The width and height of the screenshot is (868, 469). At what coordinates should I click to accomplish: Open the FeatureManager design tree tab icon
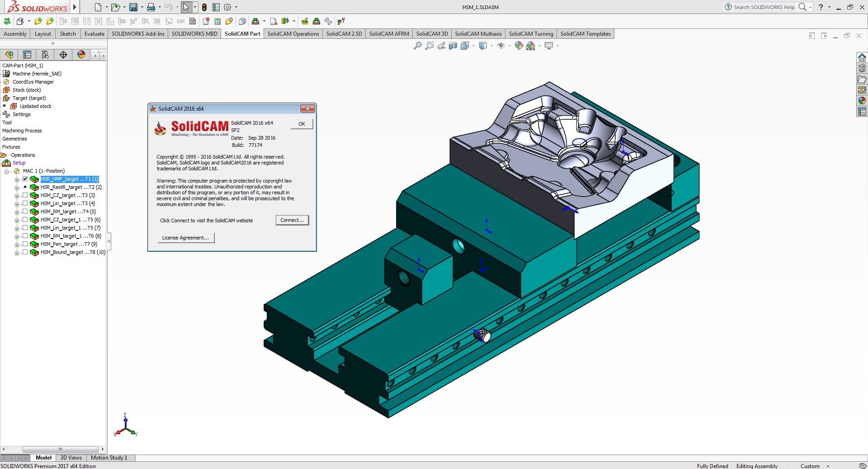click(9, 55)
